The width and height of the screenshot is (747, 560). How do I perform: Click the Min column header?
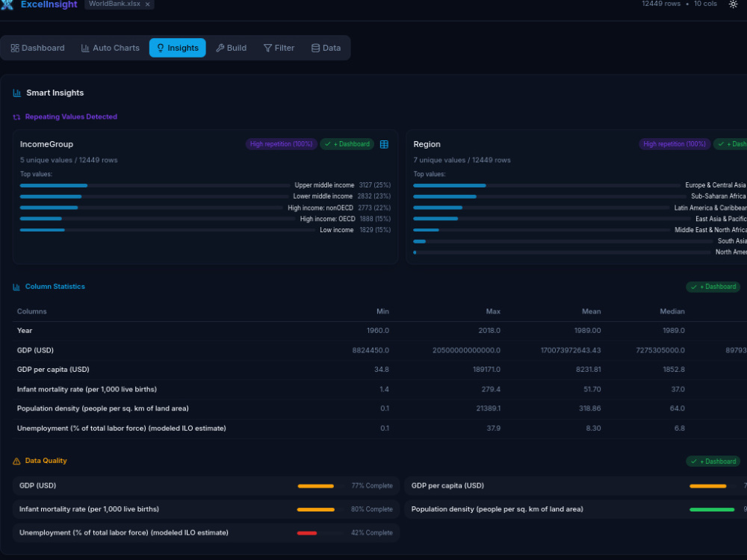pyautogui.click(x=382, y=311)
